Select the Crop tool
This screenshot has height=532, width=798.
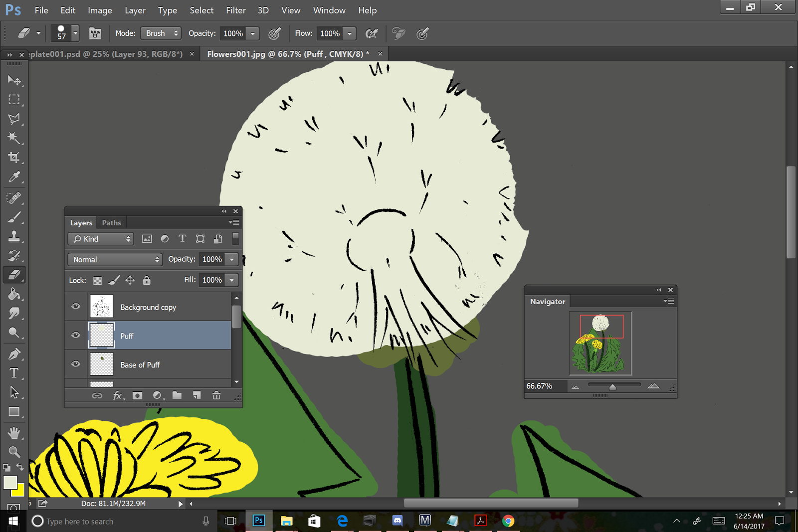click(x=14, y=158)
